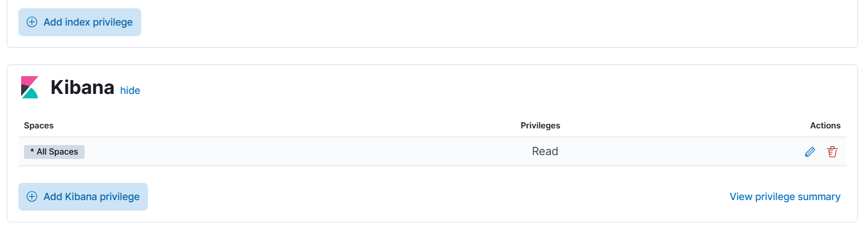Collapse the Kibana section using hide
This screenshot has height=234, width=868.
130,90
